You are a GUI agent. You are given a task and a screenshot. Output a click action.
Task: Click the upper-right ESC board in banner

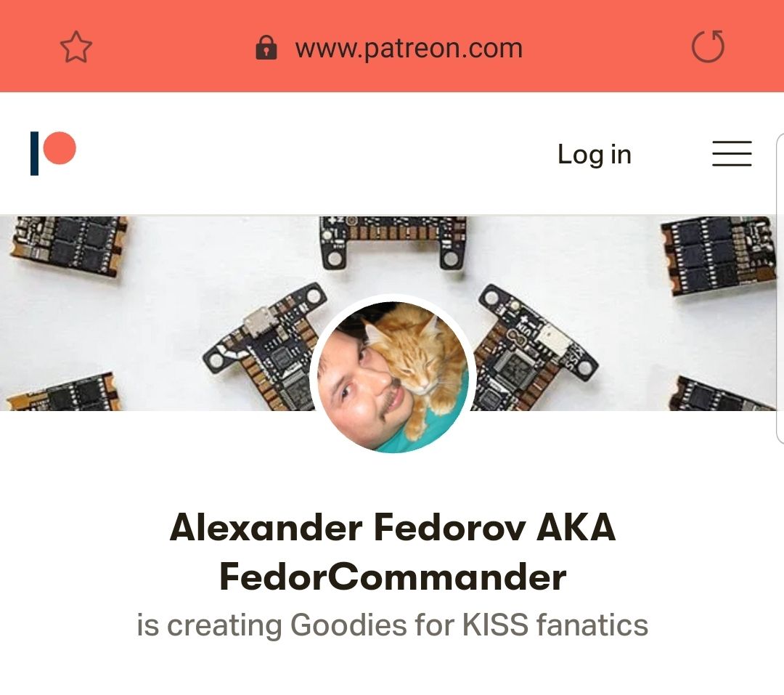click(720, 255)
